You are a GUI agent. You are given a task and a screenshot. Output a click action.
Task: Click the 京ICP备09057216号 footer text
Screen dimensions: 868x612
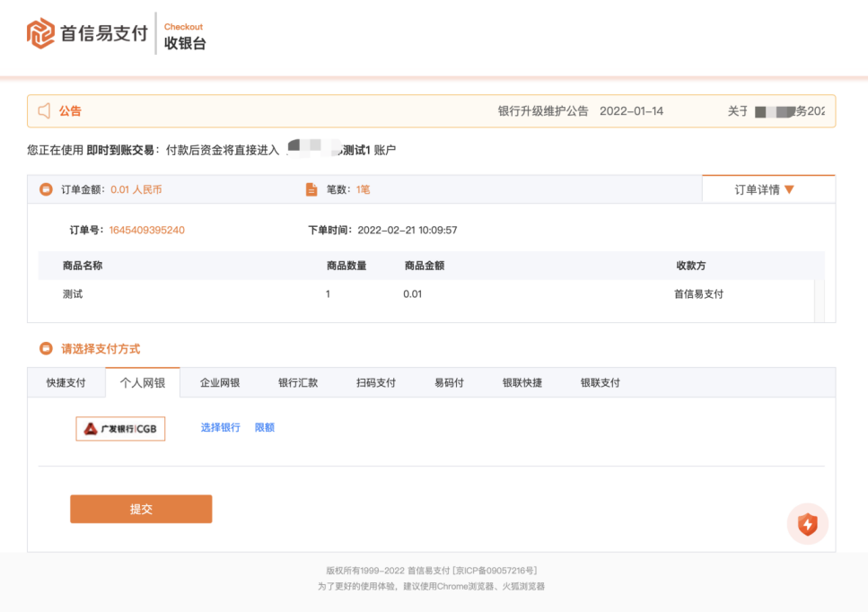(495, 571)
